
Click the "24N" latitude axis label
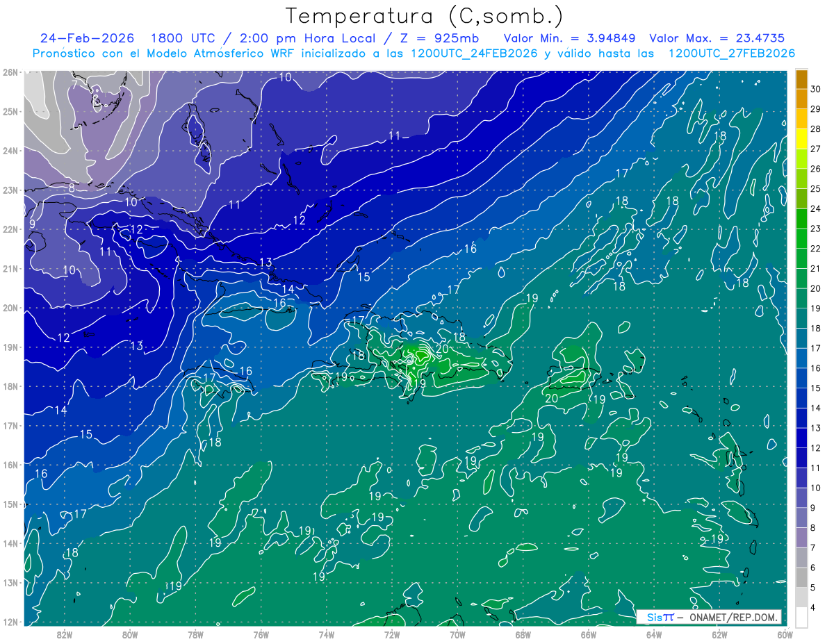pyautogui.click(x=10, y=151)
